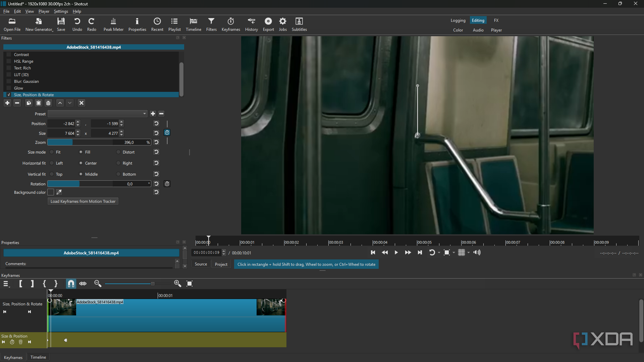Pick background color with eyedropper
This screenshot has width=644, height=362.
tap(59, 192)
